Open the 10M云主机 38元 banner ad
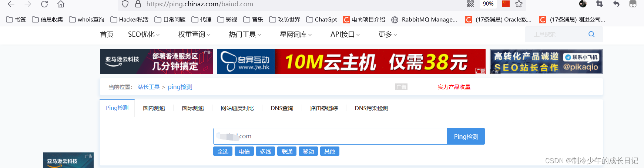The height and width of the screenshot is (168, 644). tap(351, 62)
